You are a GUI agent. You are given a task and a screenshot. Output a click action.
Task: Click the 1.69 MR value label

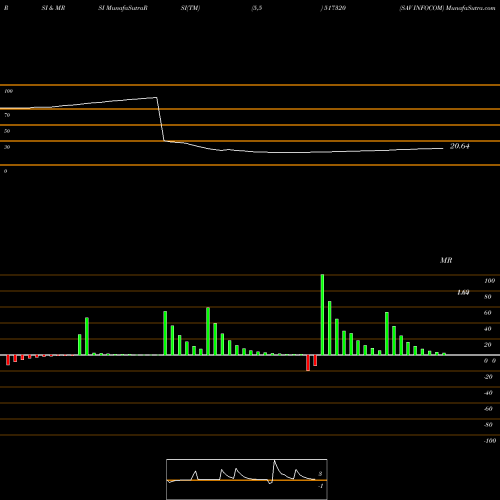[463, 293]
